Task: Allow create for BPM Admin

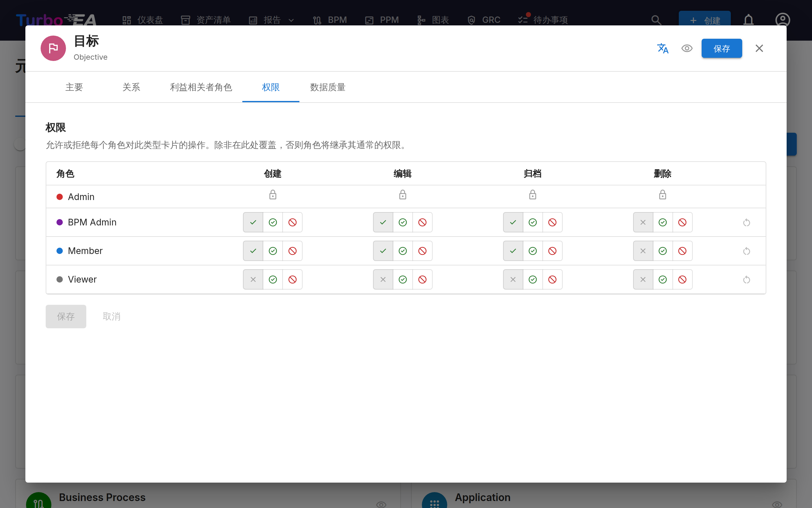Action: [x=273, y=223]
